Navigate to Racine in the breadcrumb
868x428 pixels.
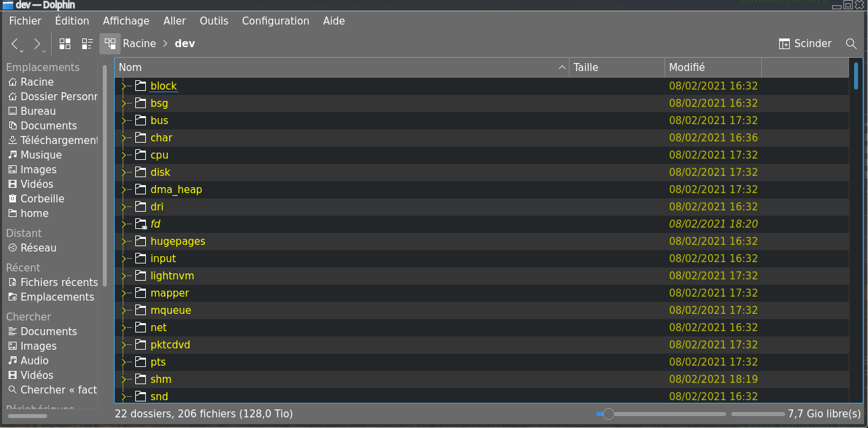click(139, 44)
